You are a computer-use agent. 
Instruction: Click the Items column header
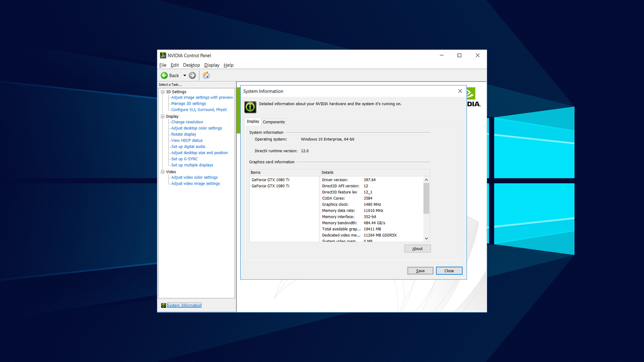(284, 172)
